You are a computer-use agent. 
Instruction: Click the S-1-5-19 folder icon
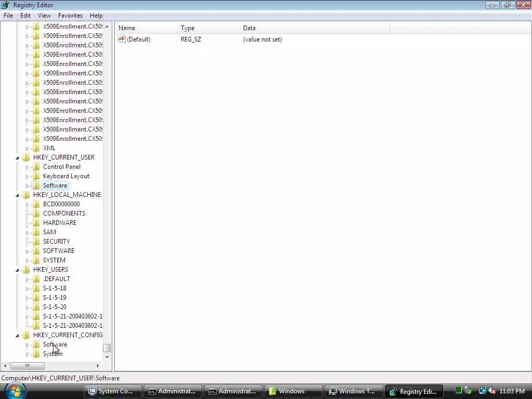coord(36,298)
